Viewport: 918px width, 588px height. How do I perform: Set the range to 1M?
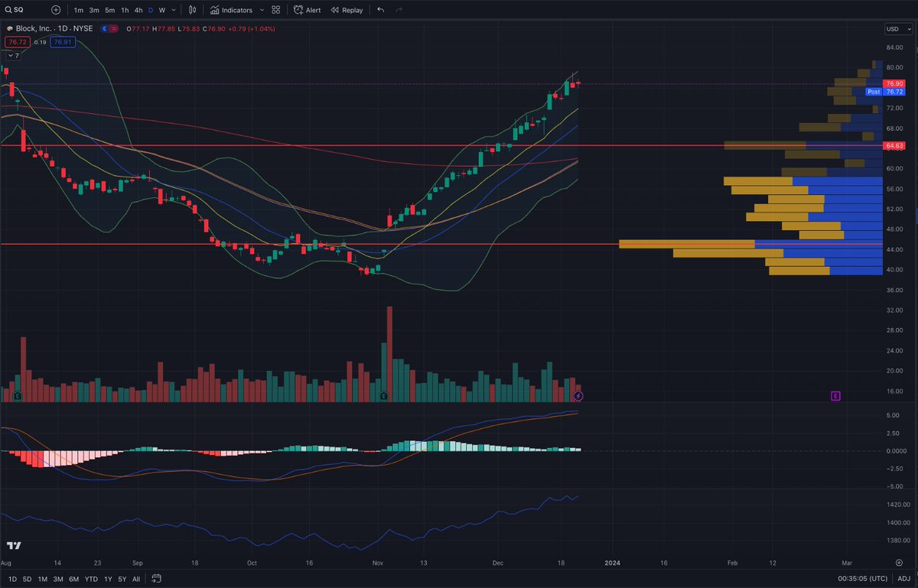42,579
